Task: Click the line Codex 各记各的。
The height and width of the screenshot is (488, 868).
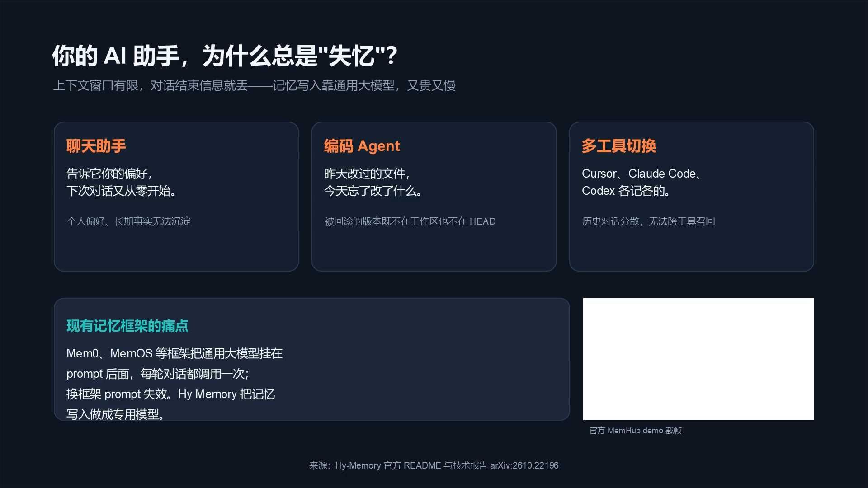Action: coord(626,191)
